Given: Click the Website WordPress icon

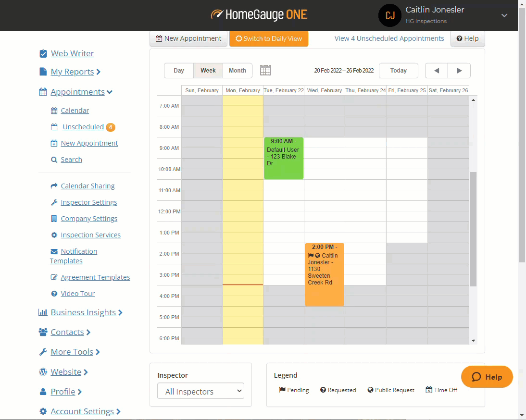Looking at the screenshot, I should (43, 372).
